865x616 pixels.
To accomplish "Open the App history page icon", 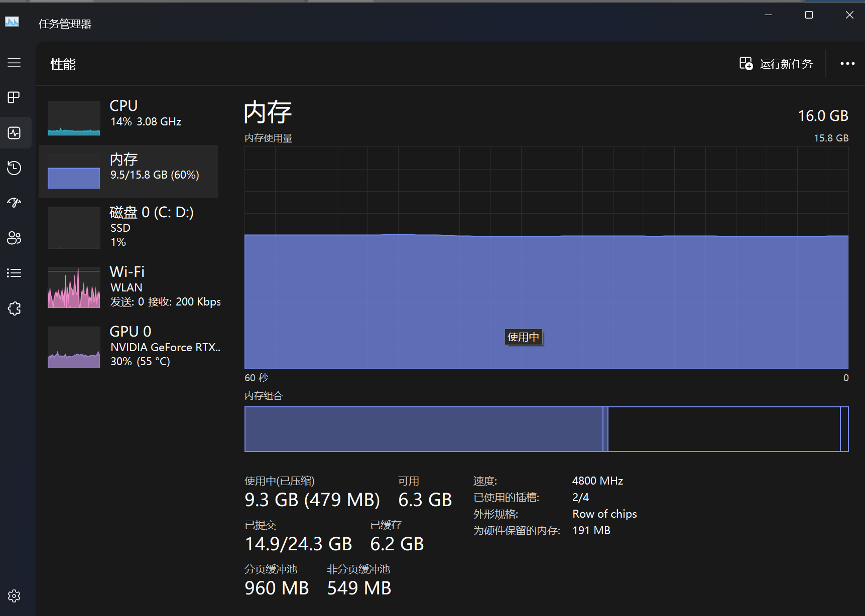I will click(14, 168).
